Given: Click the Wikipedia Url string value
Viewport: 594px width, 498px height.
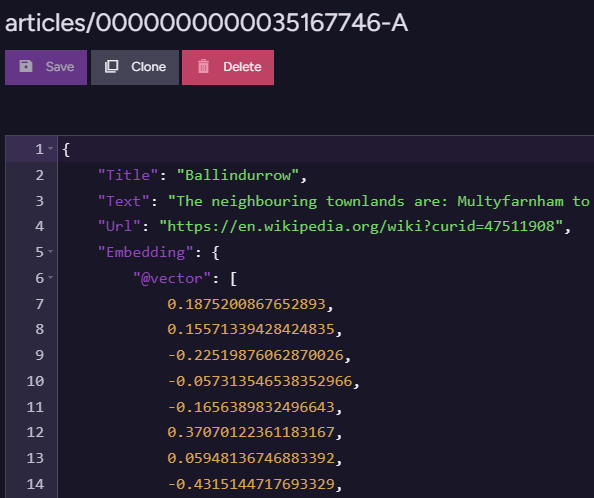Looking at the screenshot, I should coord(361,226).
